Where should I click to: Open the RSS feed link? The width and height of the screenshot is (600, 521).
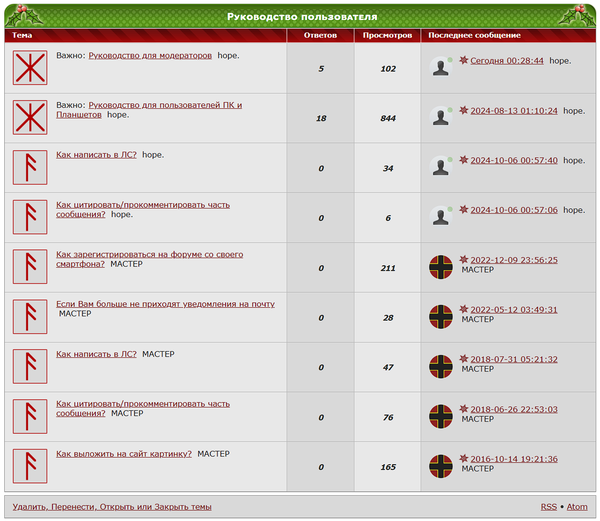click(548, 507)
